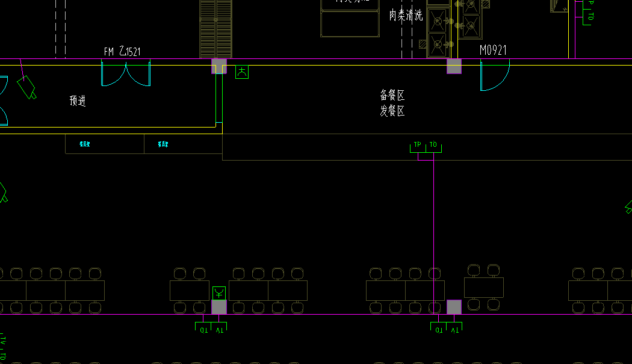Click the FM Z1521 door label
Viewport: 632px width, 364px height.
[x=122, y=51]
